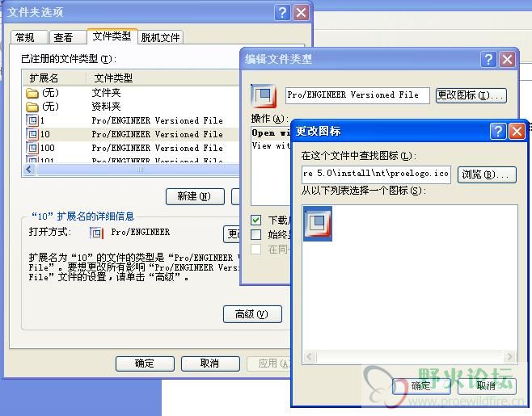Click the icon file path field with proelogo.ico

click(x=376, y=174)
